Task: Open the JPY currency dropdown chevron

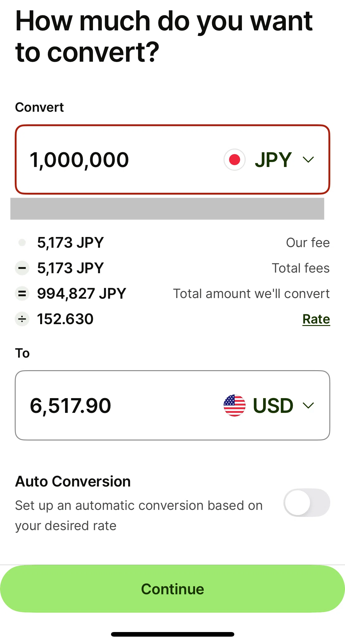Action: point(308,160)
